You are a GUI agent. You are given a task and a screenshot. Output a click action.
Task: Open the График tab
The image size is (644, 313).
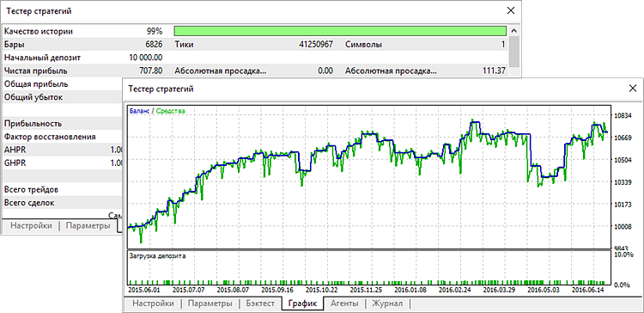click(302, 304)
